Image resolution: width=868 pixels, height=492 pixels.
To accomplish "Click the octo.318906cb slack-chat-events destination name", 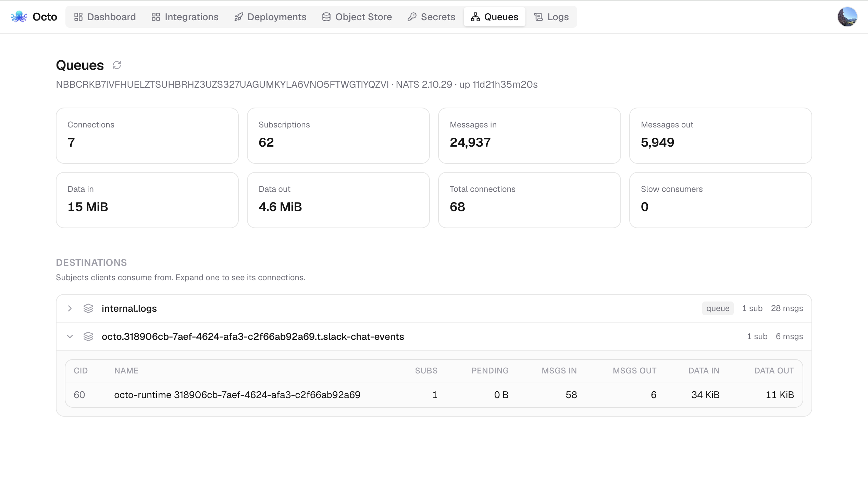I will click(x=253, y=336).
